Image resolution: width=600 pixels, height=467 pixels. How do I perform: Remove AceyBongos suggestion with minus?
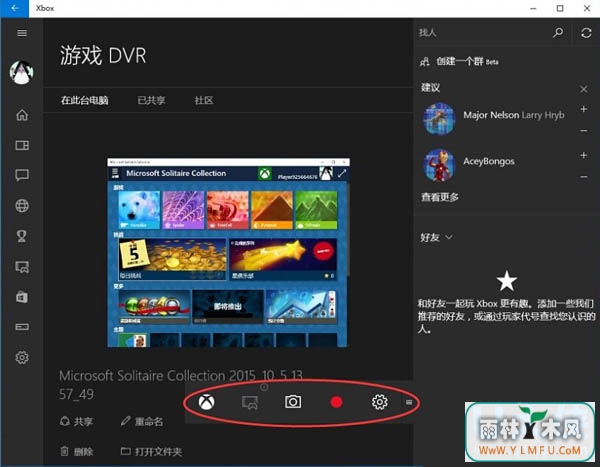click(x=584, y=177)
